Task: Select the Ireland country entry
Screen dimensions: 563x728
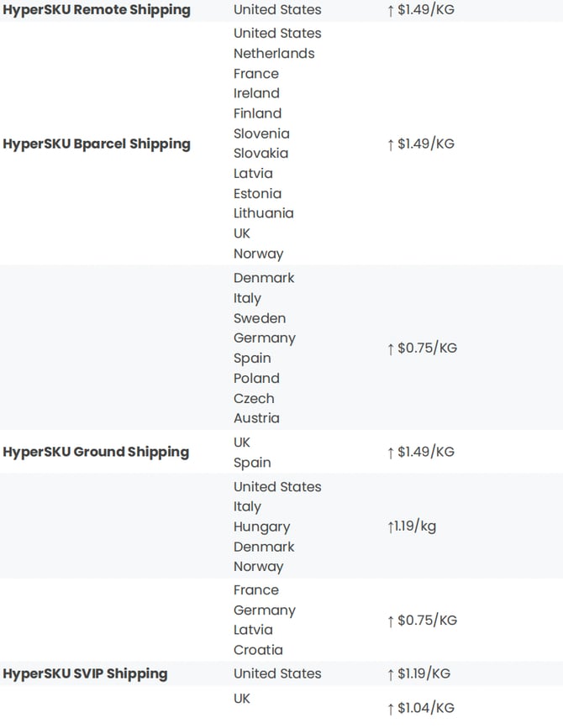Action: pyautogui.click(x=256, y=93)
